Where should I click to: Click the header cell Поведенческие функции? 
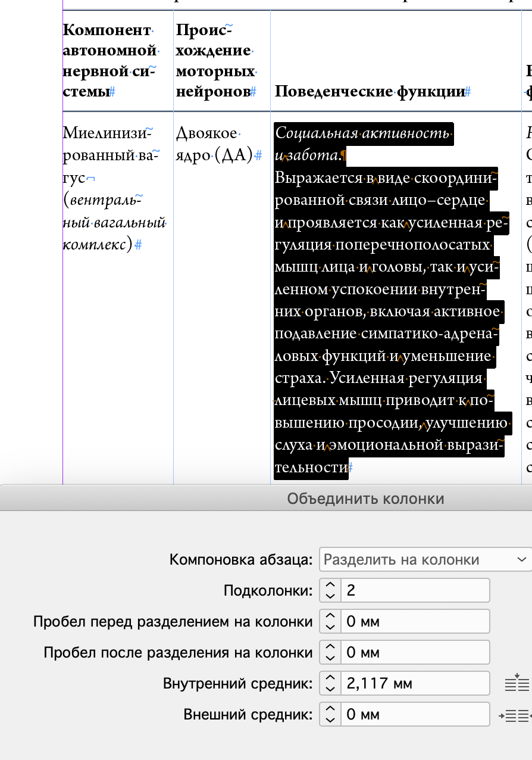[x=369, y=91]
